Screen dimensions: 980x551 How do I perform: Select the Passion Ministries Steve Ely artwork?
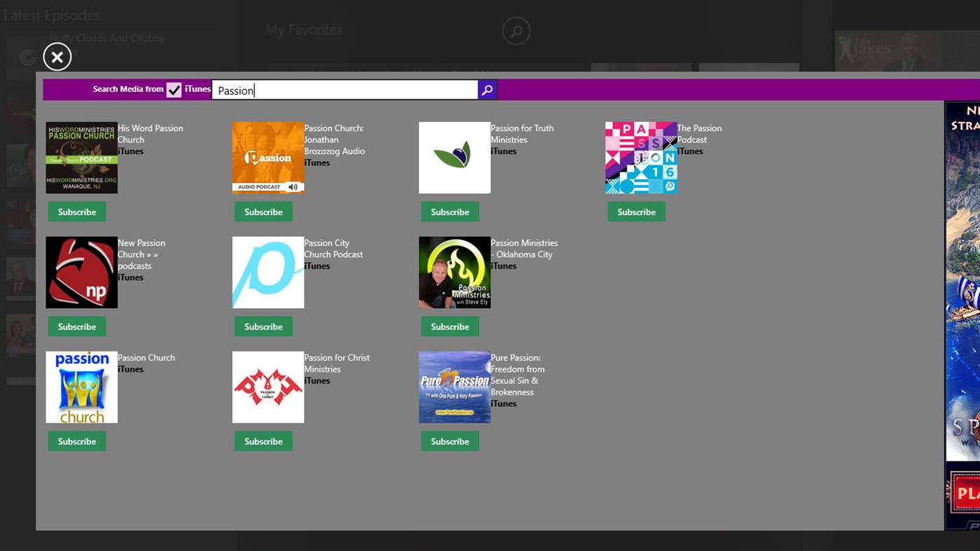(454, 272)
